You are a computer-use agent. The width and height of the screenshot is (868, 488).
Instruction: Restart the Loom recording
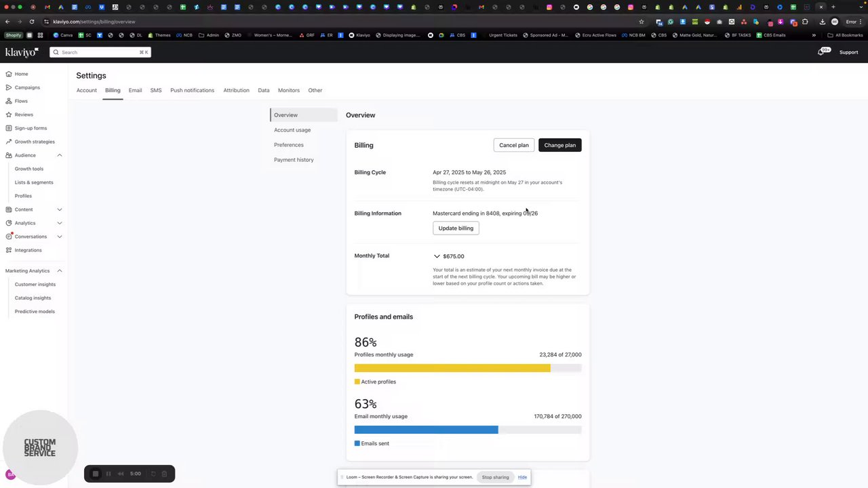[153, 474]
